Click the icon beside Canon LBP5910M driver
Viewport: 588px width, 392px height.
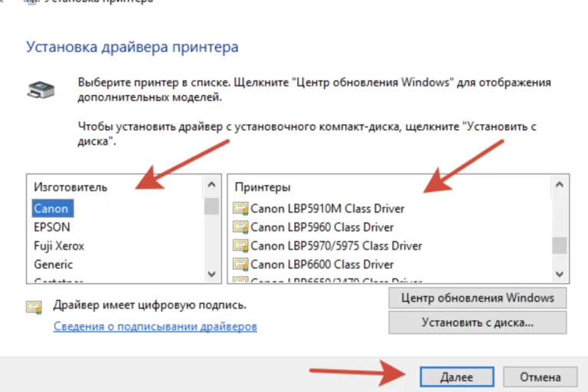[x=240, y=208]
